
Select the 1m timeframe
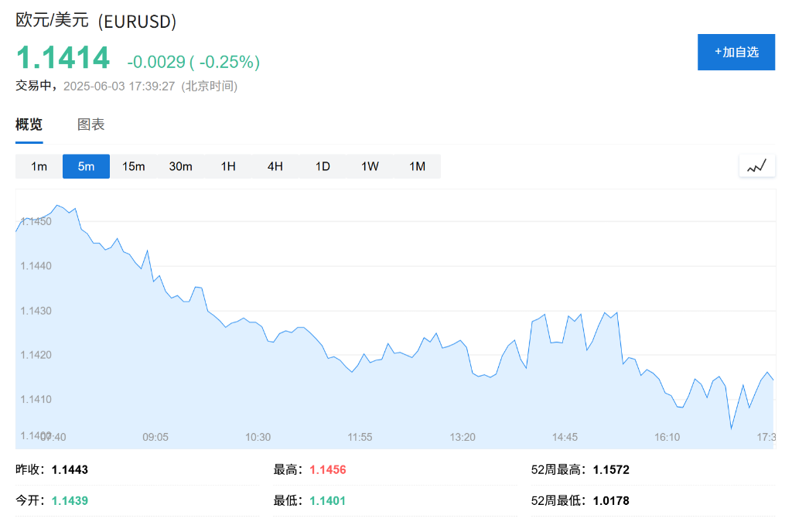point(39,166)
